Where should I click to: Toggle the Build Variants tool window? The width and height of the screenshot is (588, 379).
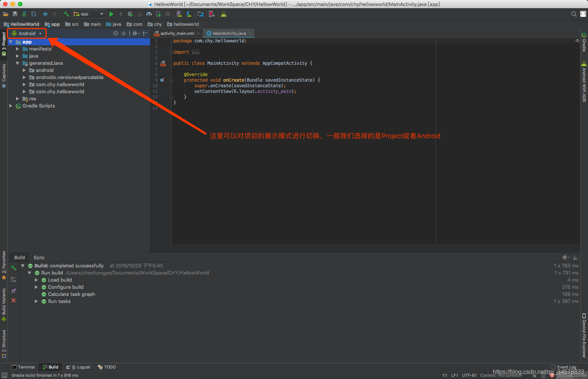[4, 305]
